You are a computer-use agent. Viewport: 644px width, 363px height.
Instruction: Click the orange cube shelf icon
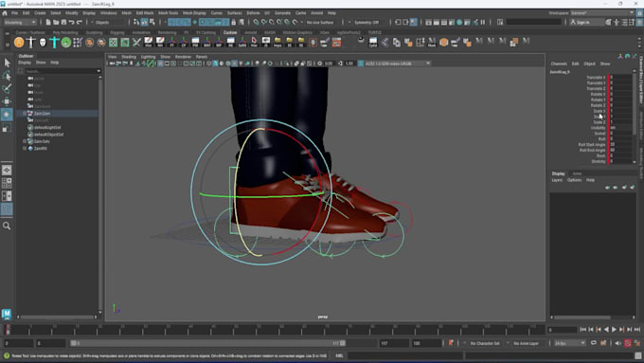click(443, 42)
